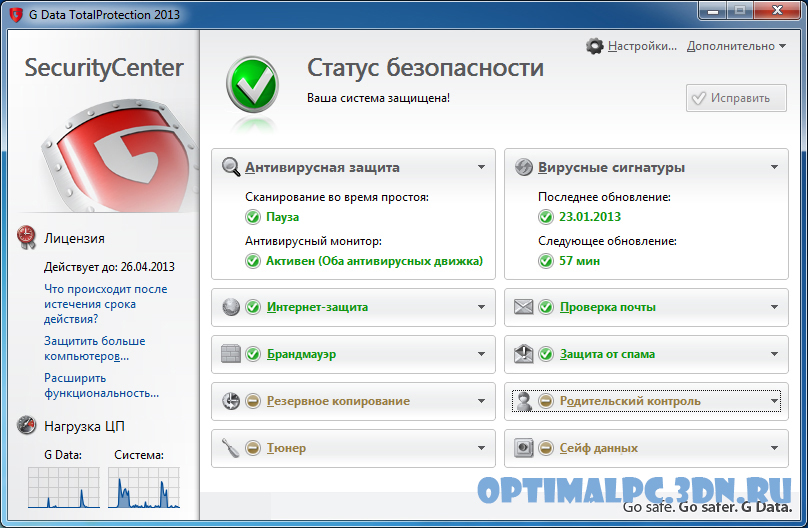Open the Проверка почты dropdown arrow
808x528 pixels.
coord(774,307)
